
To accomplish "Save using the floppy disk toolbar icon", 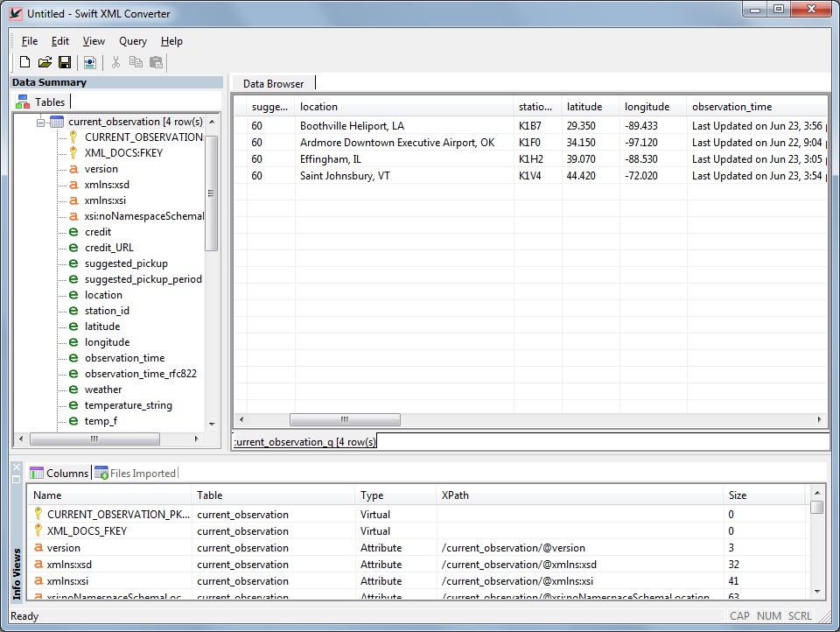I will point(65,62).
